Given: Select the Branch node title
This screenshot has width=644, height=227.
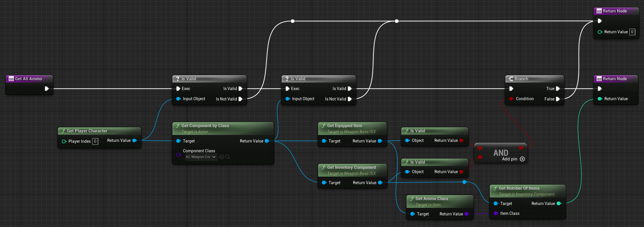Looking at the screenshot, I should [521, 79].
